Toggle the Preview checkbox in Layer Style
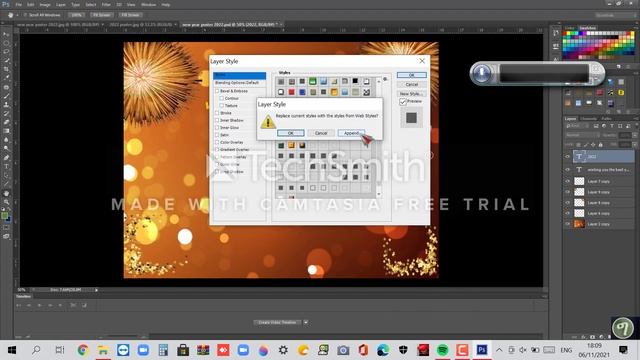Image resolution: width=640 pixels, height=360 pixels. [403, 102]
